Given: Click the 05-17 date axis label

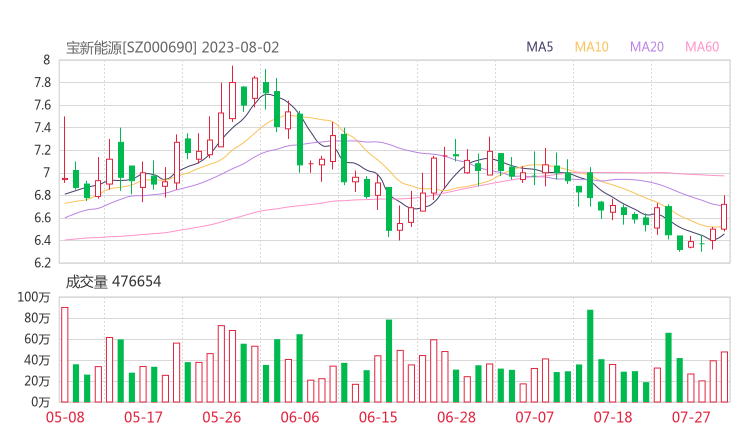Looking at the screenshot, I should tap(143, 417).
